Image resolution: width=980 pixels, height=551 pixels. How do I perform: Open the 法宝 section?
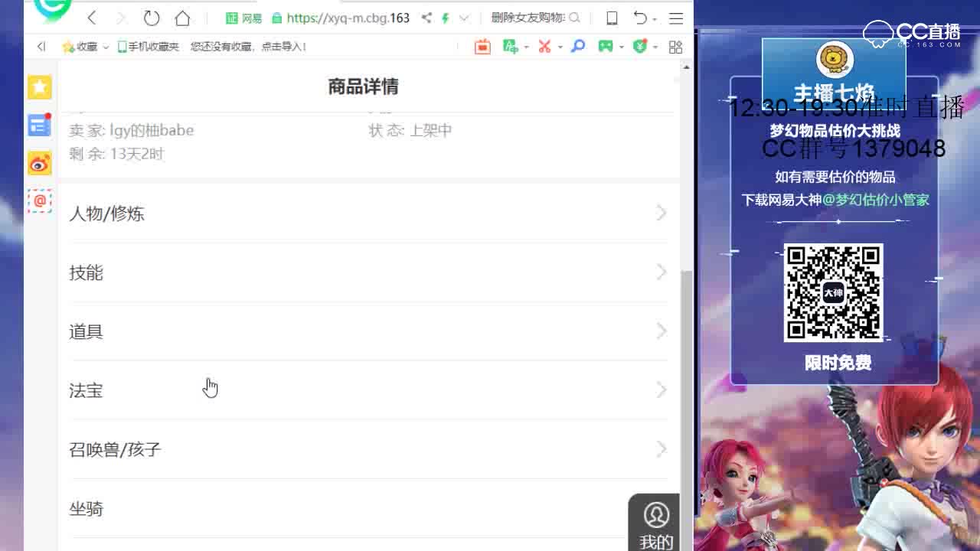pyautogui.click(x=369, y=390)
